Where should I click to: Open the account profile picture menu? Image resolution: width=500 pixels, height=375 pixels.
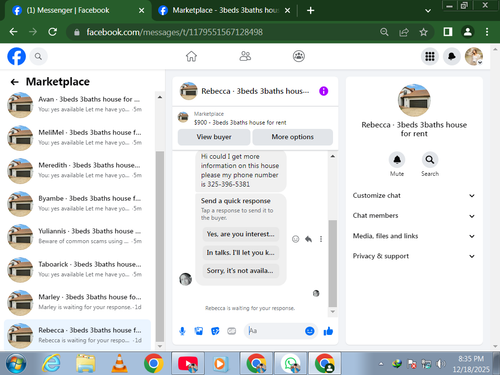[x=474, y=56]
